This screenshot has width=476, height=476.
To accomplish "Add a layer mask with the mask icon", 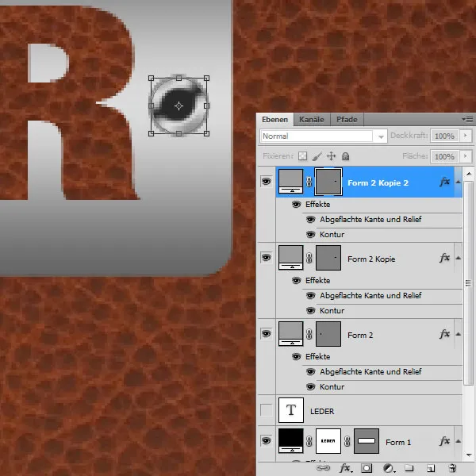I will point(367,469).
